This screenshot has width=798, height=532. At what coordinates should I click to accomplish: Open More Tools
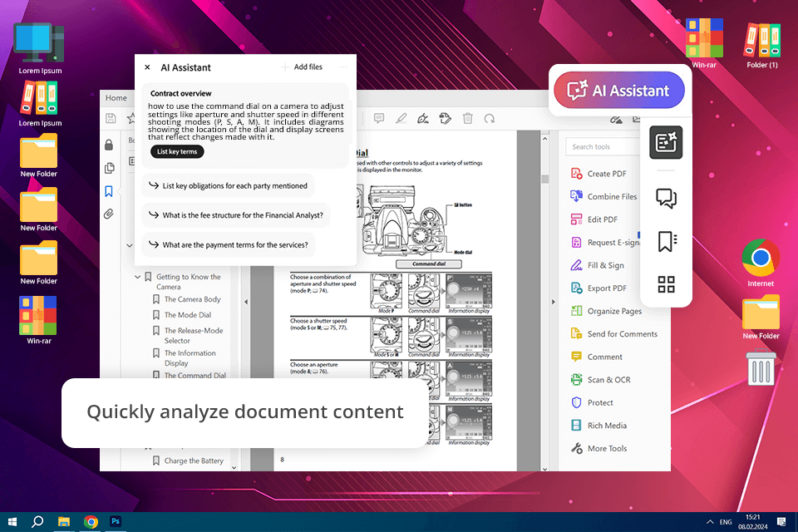click(599, 449)
